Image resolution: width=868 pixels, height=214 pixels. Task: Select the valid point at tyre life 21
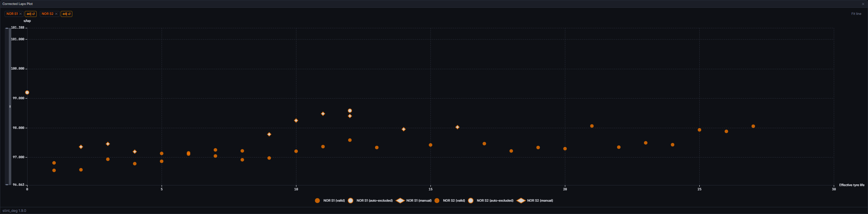tap(592, 126)
